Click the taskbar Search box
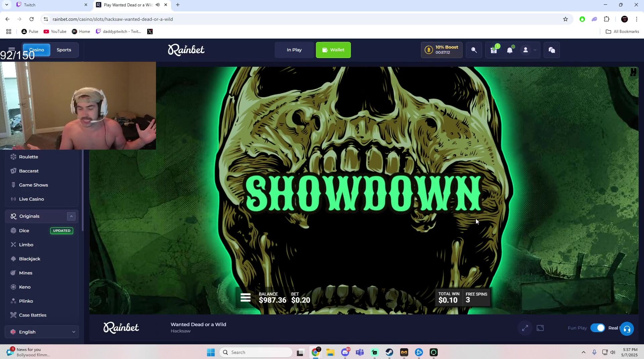This screenshot has width=644, height=359. click(256, 352)
